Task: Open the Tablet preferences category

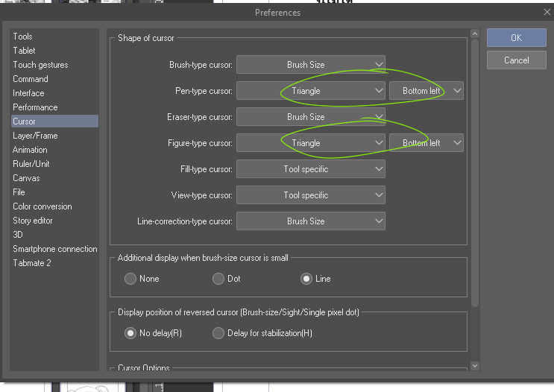Action: pos(24,51)
